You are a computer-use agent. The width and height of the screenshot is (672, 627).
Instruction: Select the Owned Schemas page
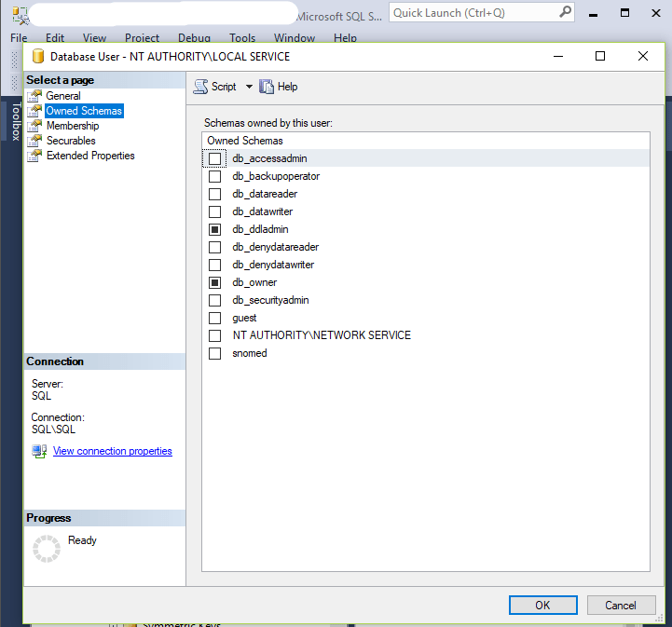[x=84, y=111]
